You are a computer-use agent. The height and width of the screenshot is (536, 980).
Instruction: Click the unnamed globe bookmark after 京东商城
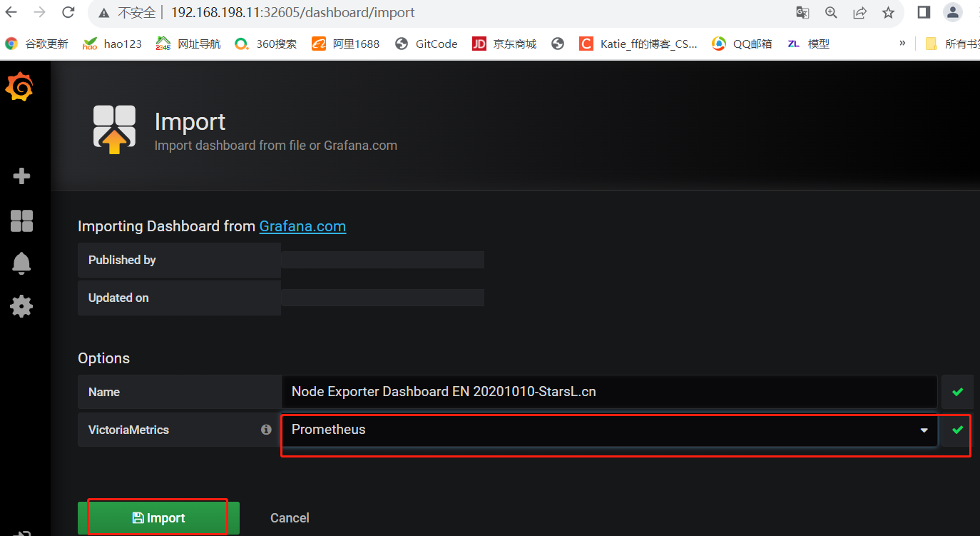tap(558, 44)
